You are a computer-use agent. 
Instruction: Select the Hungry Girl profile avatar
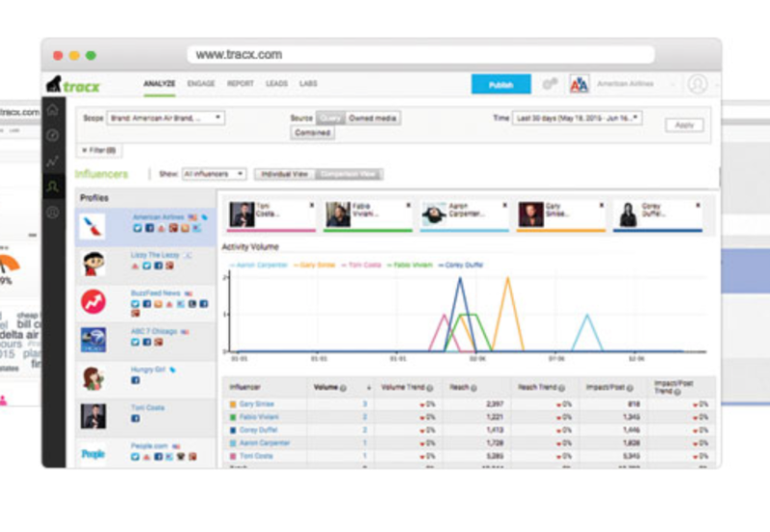(93, 378)
